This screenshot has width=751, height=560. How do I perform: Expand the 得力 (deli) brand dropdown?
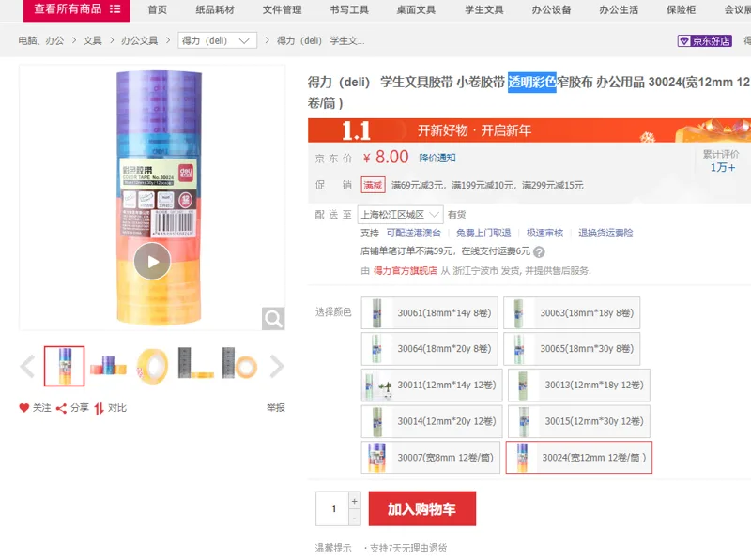pos(217,40)
